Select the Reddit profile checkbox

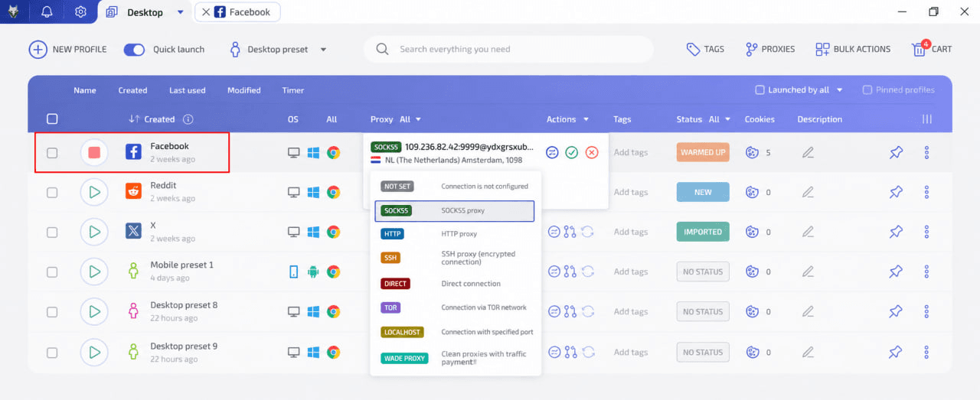click(x=52, y=192)
